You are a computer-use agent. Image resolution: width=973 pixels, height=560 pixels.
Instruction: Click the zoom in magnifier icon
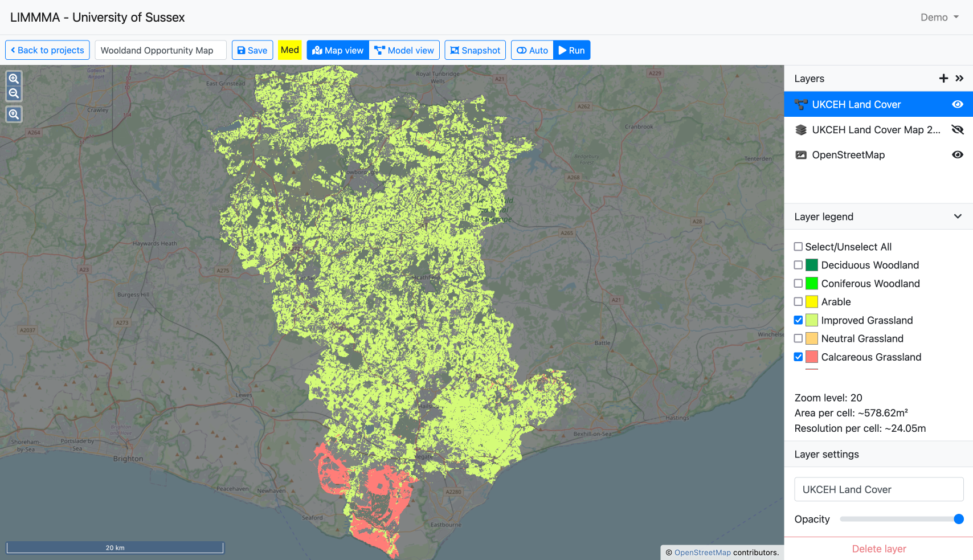(x=14, y=79)
